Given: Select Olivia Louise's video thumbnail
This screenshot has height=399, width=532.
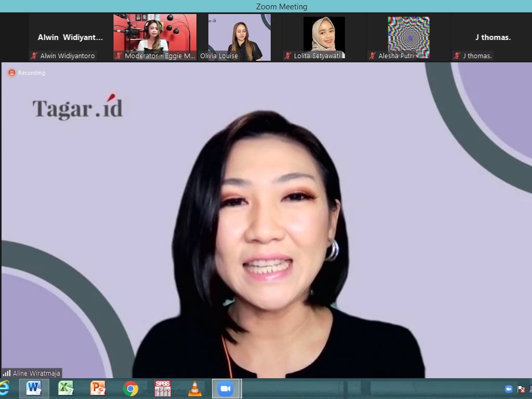Looking at the screenshot, I should click(239, 37).
